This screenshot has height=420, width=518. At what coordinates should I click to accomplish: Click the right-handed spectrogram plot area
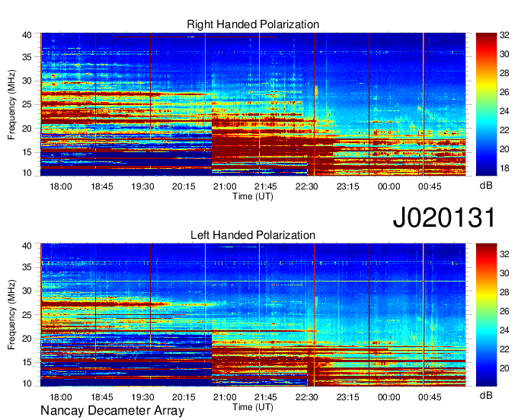click(x=253, y=104)
